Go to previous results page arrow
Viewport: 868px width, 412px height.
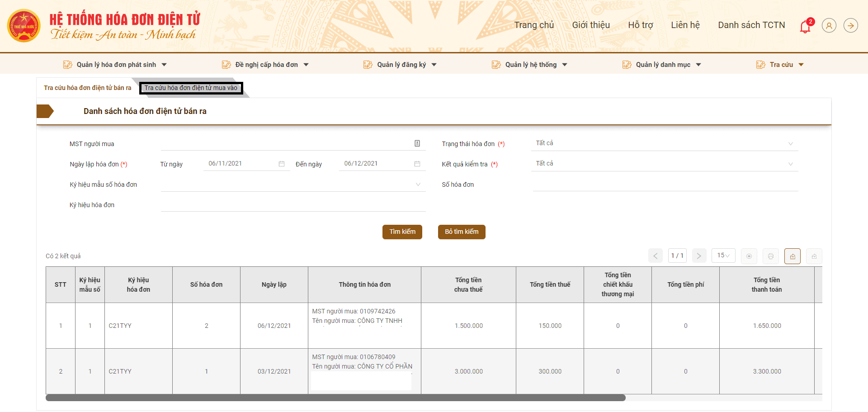click(656, 256)
